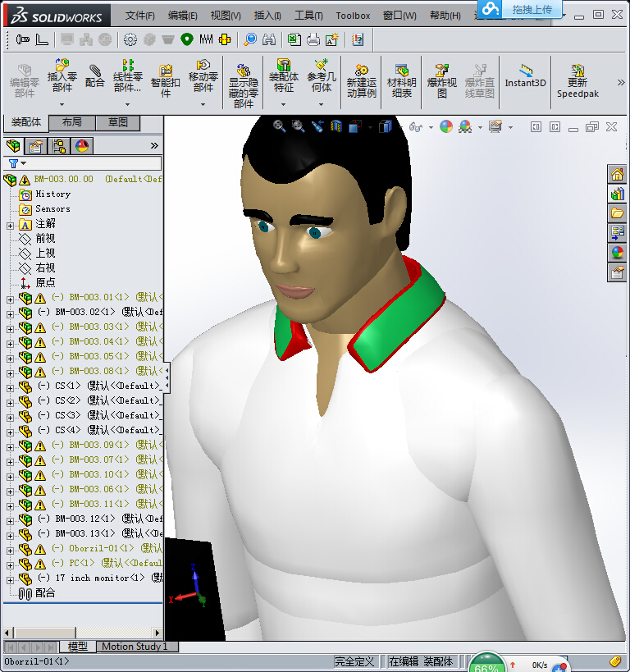
Task: Select the BM-003.12<1> component
Action: point(85,519)
